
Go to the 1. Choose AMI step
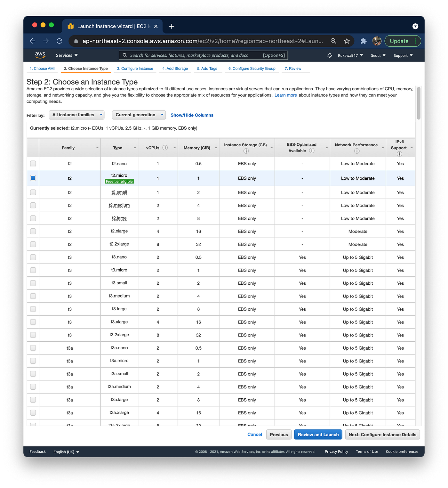(42, 69)
